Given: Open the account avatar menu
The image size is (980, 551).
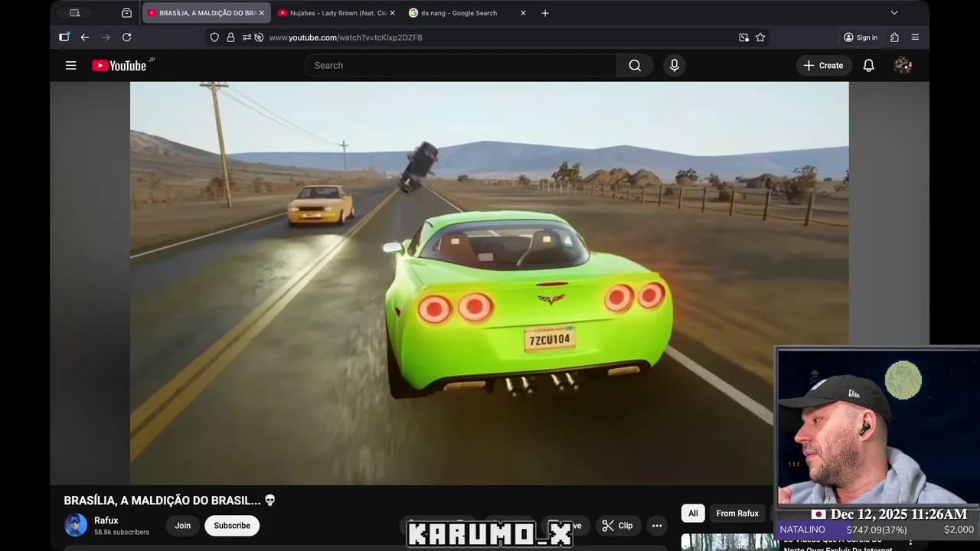Looking at the screenshot, I should 903,66.
